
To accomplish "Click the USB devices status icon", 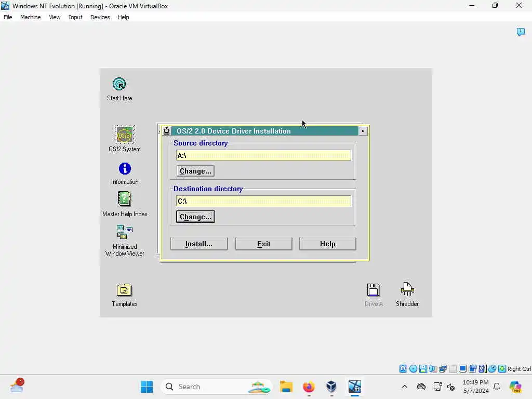I will tap(453, 369).
